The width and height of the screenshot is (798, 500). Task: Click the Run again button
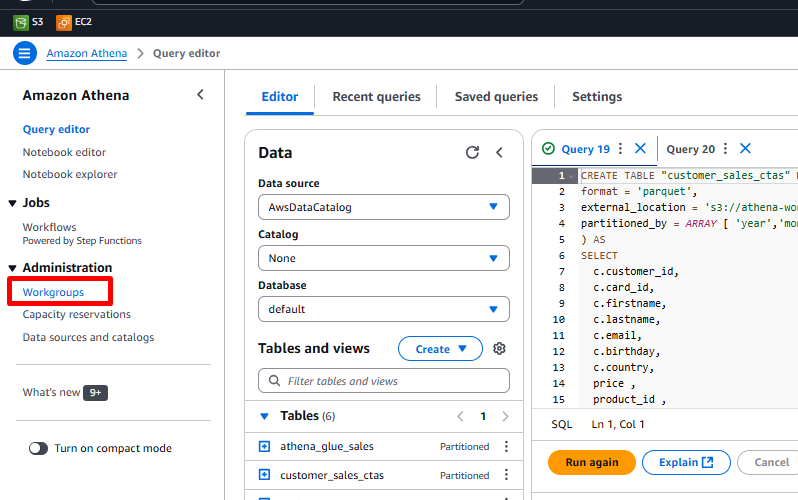tap(591, 462)
